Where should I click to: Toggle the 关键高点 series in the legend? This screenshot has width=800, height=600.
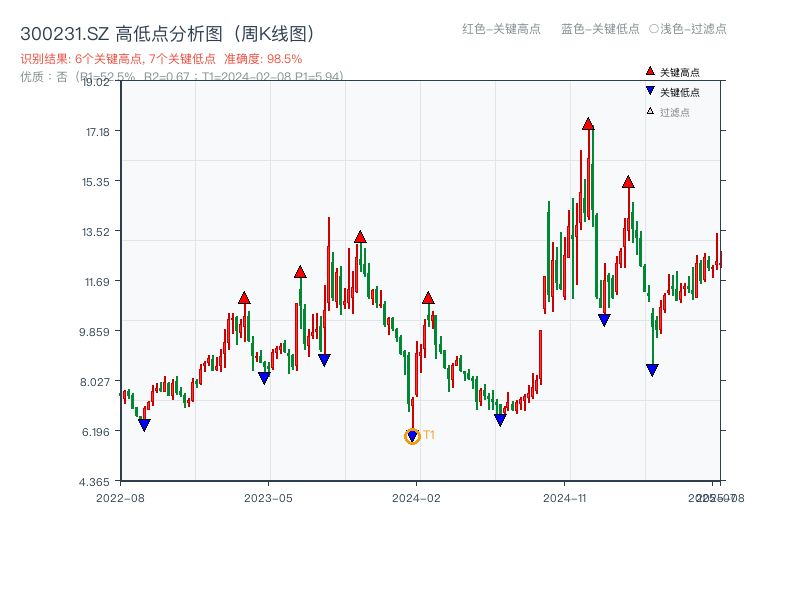point(680,71)
